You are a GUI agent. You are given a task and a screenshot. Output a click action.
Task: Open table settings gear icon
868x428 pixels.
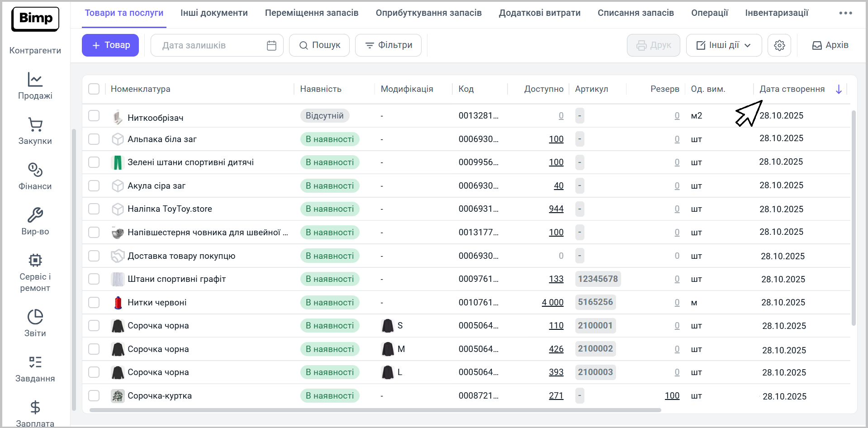click(x=779, y=45)
